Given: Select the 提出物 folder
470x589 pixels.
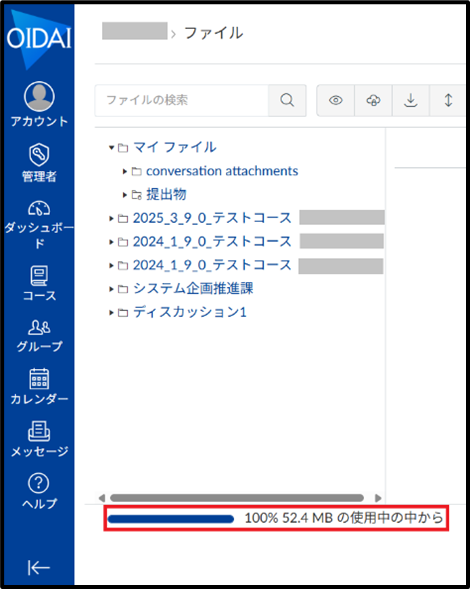Looking at the screenshot, I should point(166,195).
